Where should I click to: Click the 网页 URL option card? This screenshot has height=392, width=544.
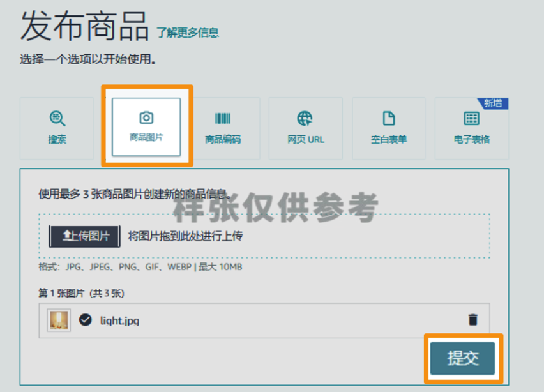point(305,128)
